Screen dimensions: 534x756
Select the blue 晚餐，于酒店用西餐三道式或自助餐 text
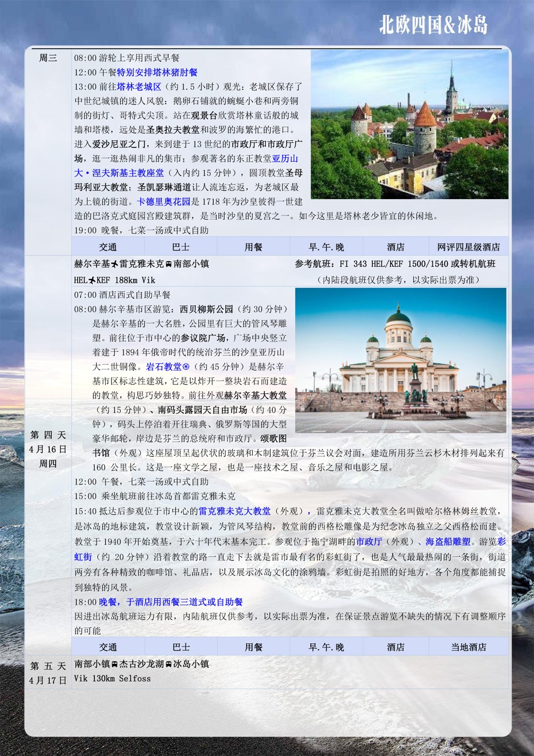(x=171, y=602)
